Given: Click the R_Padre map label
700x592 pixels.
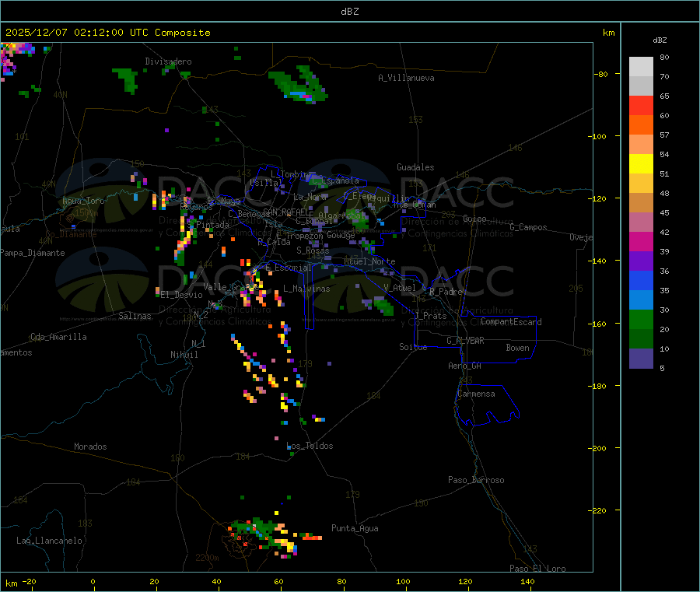Looking at the screenshot, I should [446, 292].
